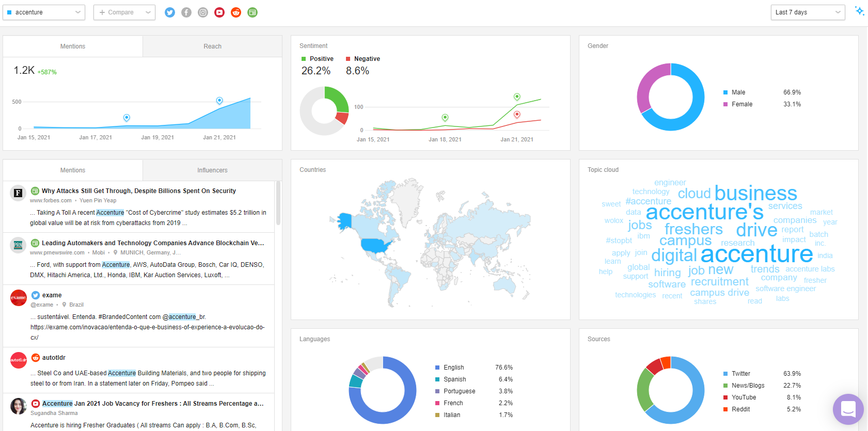Click the PRN Newswire publisher avatar
The width and height of the screenshot is (868, 431).
18,245
